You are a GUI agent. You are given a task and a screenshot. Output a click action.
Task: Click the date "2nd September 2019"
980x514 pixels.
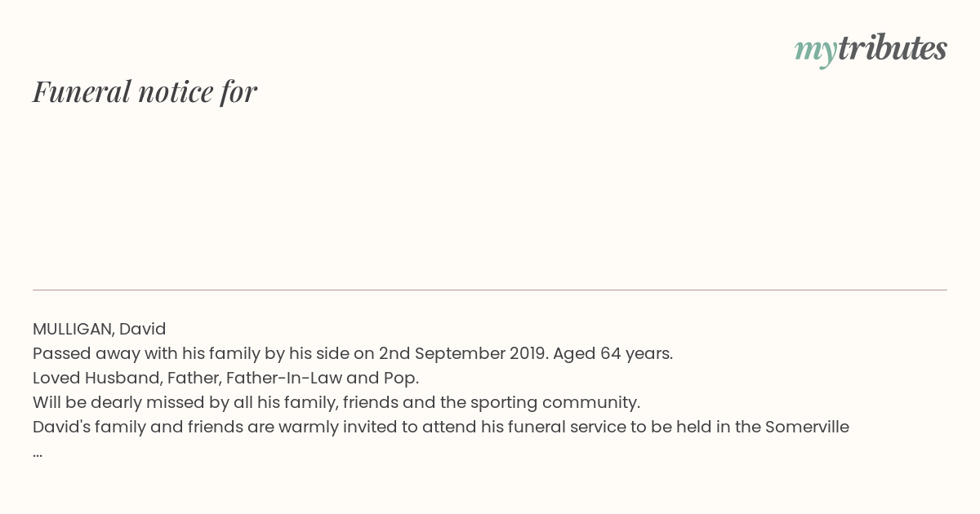point(463,353)
